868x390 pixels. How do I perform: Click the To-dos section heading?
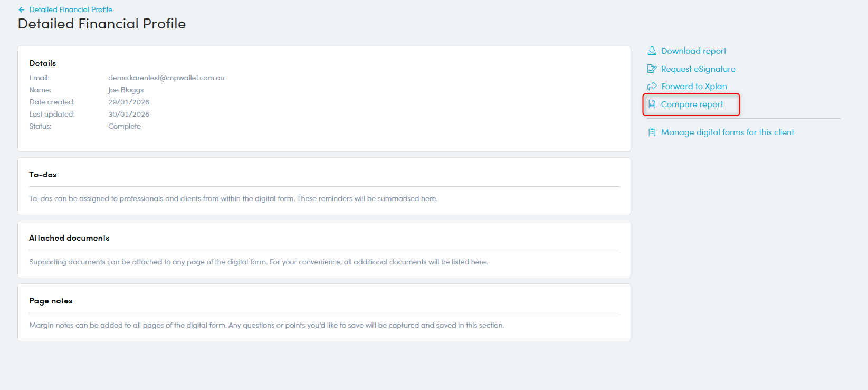(x=43, y=175)
